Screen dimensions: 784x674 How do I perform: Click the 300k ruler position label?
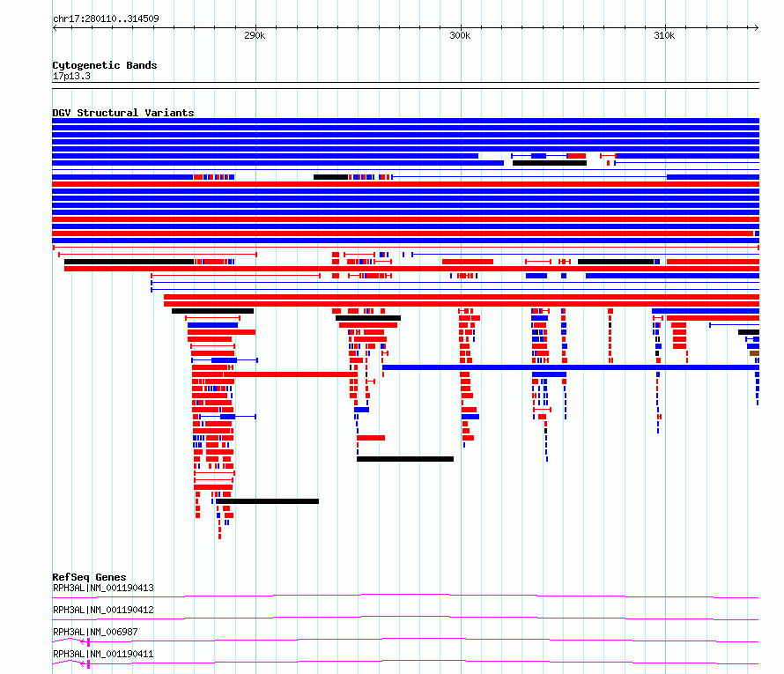click(x=460, y=35)
